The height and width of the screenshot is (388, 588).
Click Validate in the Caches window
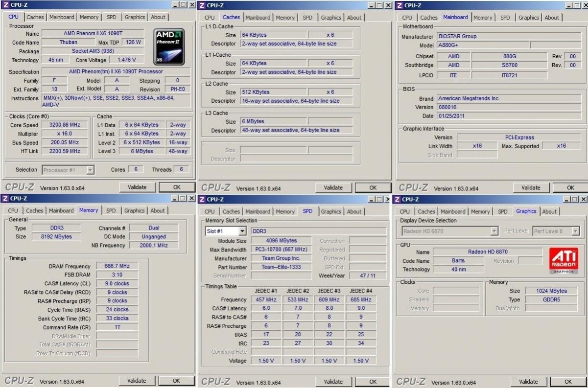333,187
